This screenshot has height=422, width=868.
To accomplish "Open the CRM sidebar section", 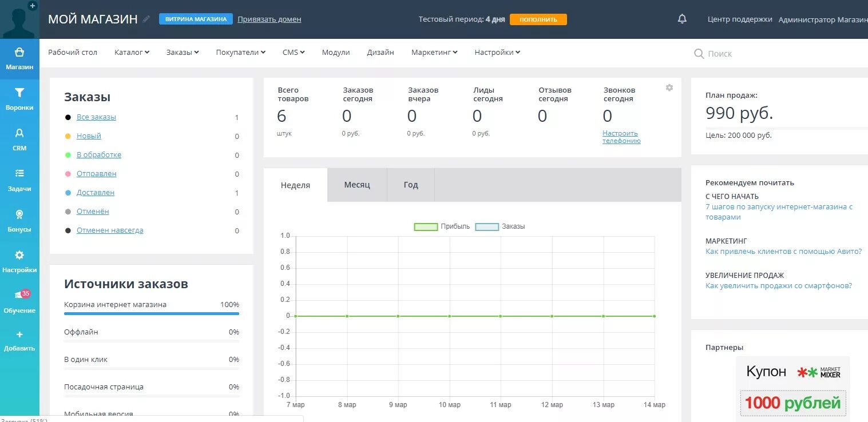I will (x=19, y=140).
